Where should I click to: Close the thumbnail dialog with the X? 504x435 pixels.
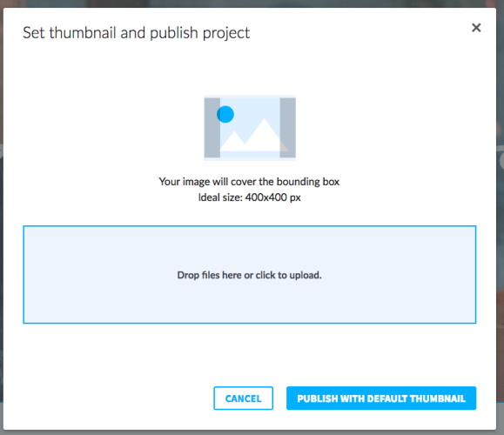click(x=476, y=28)
